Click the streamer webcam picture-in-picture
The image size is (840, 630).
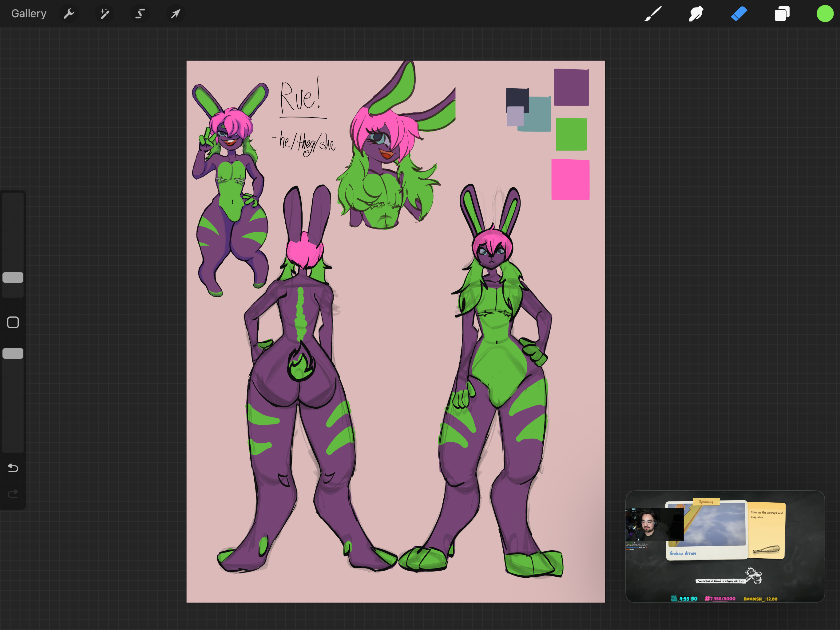pos(650,524)
